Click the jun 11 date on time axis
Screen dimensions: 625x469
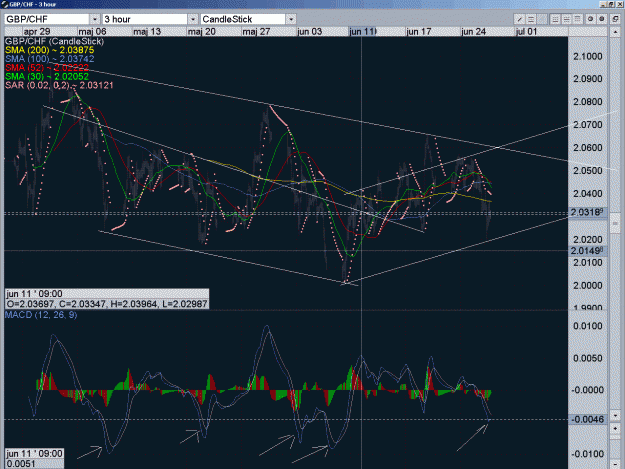[x=362, y=31]
